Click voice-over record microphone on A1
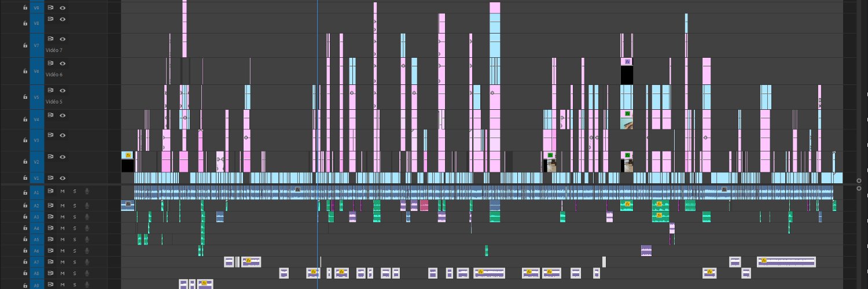Image resolution: width=868 pixels, height=289 pixels. pyautogui.click(x=87, y=191)
